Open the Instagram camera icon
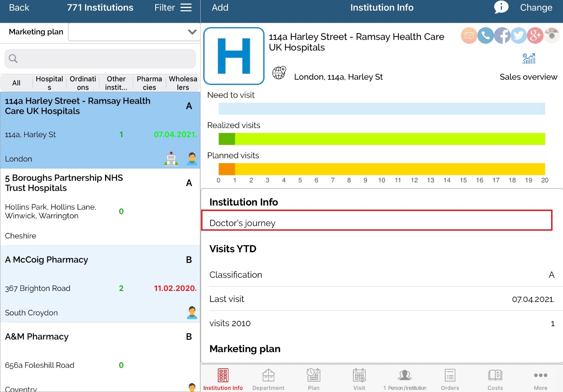The width and height of the screenshot is (563, 392). click(x=552, y=36)
